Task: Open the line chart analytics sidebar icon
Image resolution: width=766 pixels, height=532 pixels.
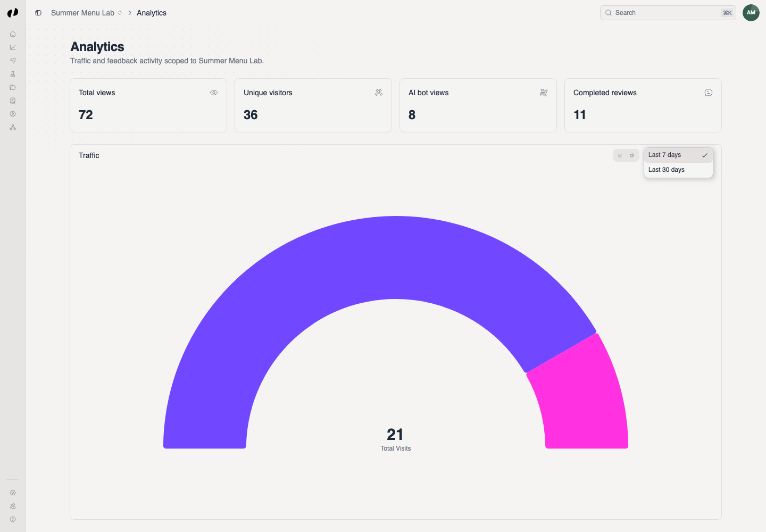Action: (13, 47)
